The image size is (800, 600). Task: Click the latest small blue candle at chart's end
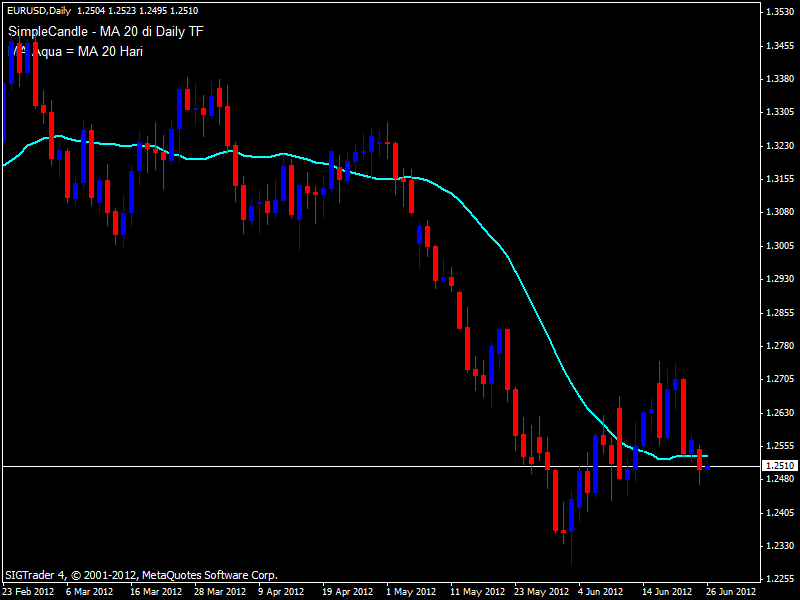[x=708, y=467]
